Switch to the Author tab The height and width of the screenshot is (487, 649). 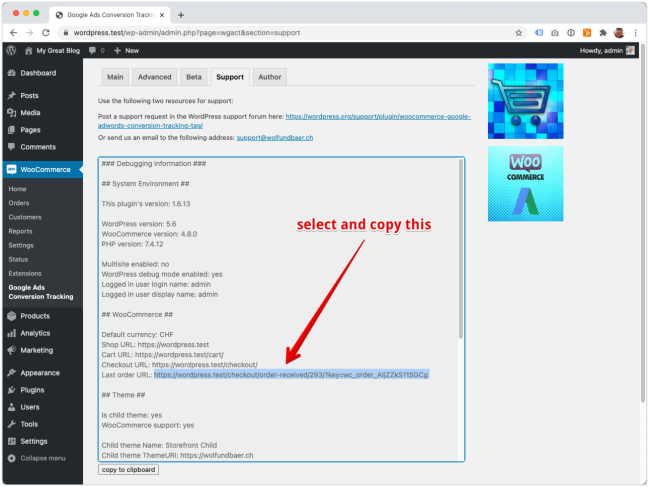pos(269,77)
